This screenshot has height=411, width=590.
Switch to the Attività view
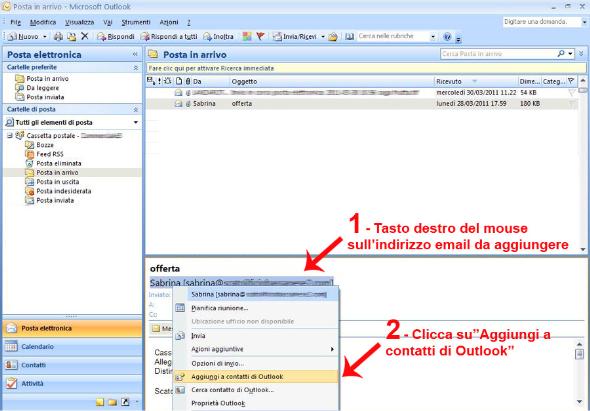[x=72, y=384]
